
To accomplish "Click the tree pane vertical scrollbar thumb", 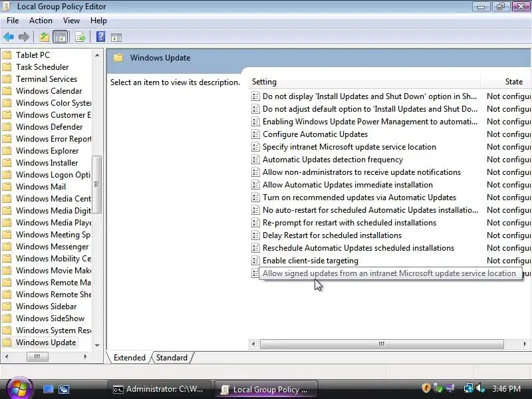I will point(97,185).
